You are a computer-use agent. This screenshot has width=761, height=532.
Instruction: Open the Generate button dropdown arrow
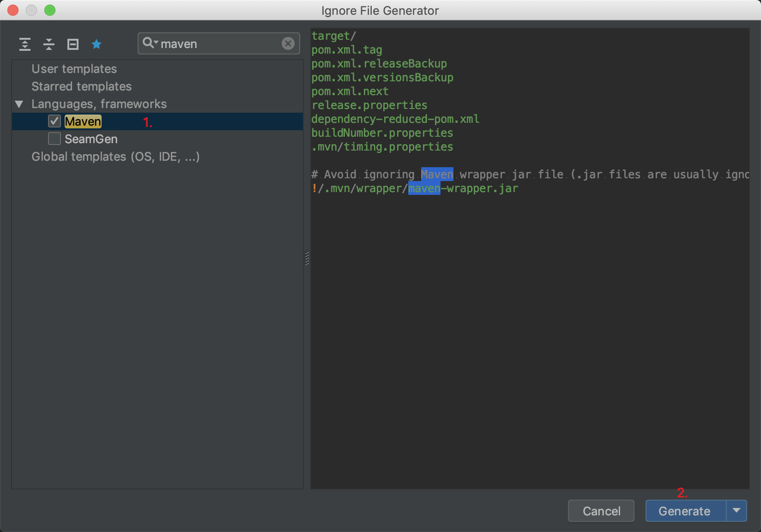point(737,511)
